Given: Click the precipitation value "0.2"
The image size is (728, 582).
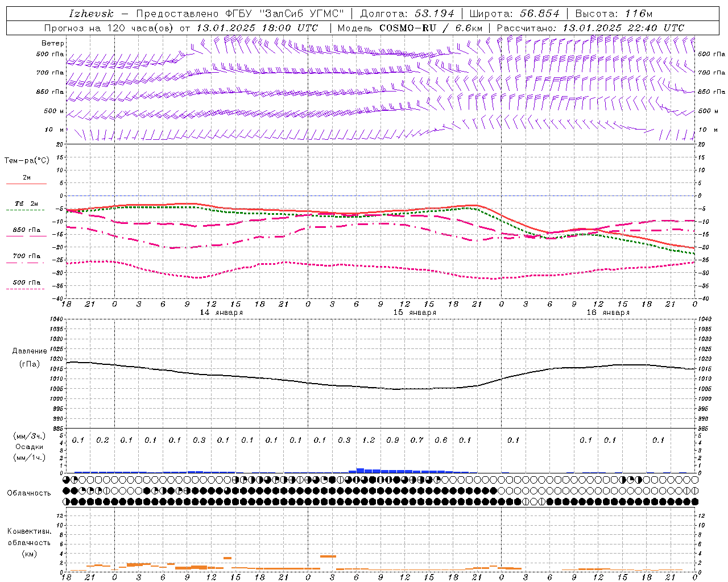Looking at the screenshot, I should point(102,440).
